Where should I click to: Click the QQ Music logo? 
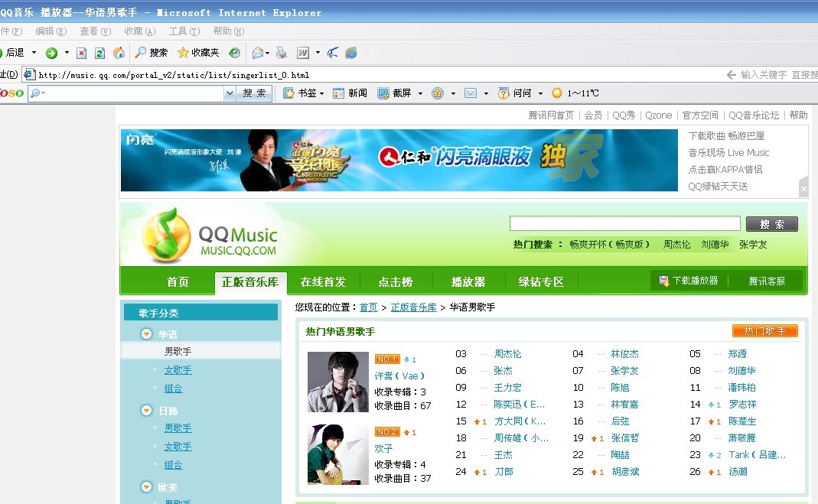[x=210, y=236]
